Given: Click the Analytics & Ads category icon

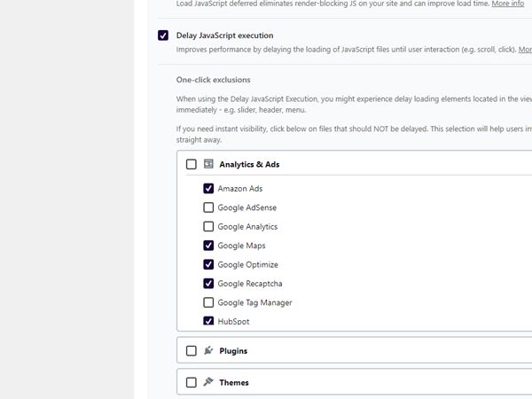Looking at the screenshot, I should click(x=208, y=164).
